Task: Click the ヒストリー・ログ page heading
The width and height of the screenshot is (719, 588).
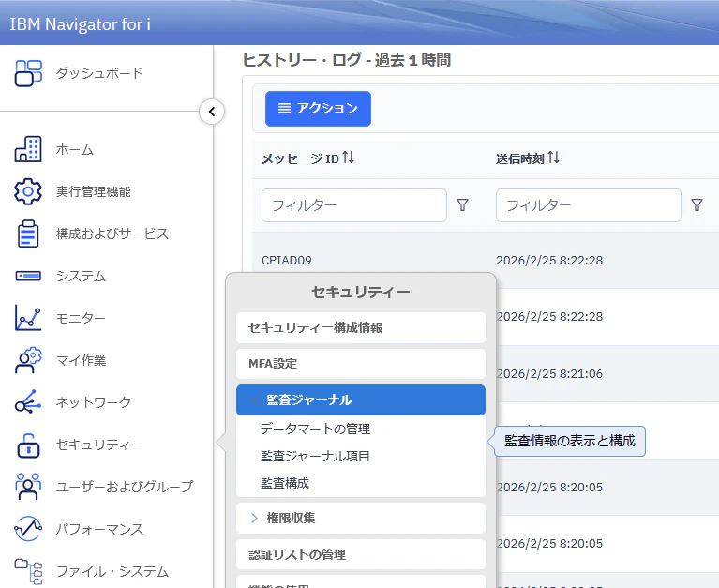Action: click(x=347, y=60)
